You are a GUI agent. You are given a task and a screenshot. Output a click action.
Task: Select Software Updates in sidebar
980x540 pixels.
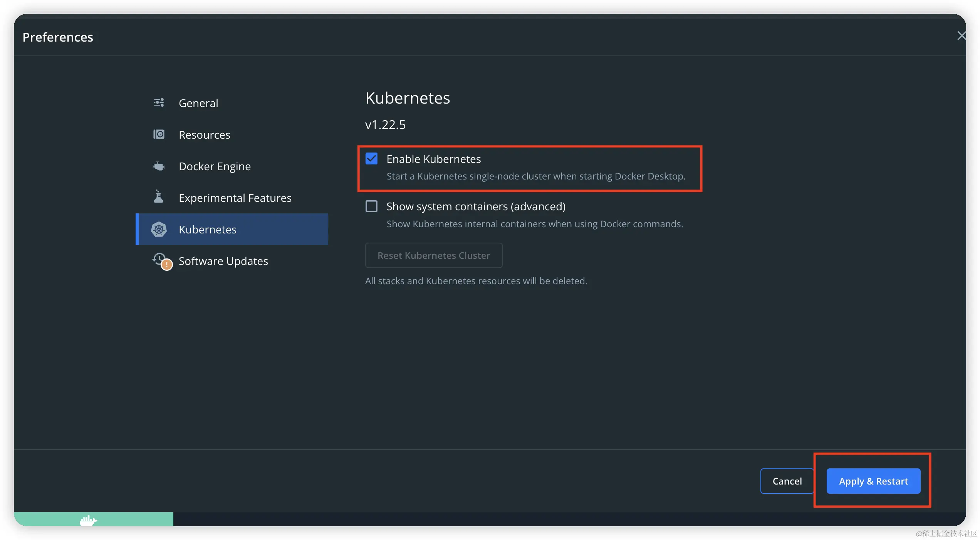point(223,261)
